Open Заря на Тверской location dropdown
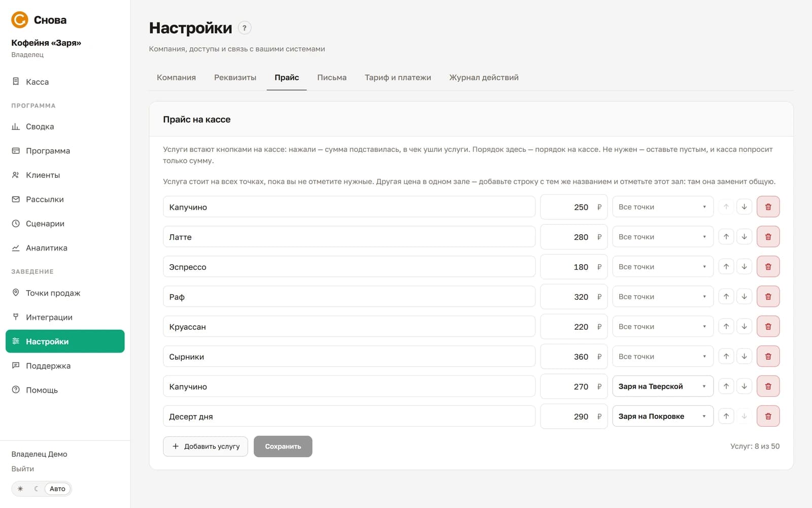This screenshot has width=812, height=508. (663, 387)
